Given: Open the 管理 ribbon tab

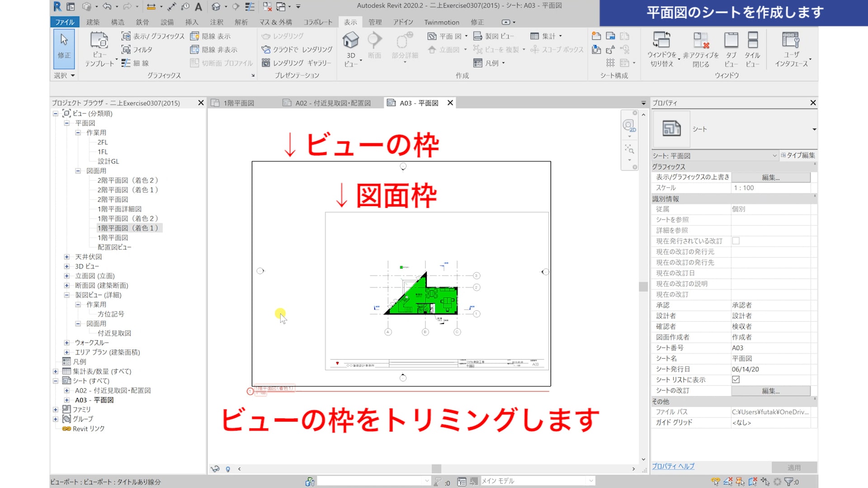Looking at the screenshot, I should (x=374, y=22).
